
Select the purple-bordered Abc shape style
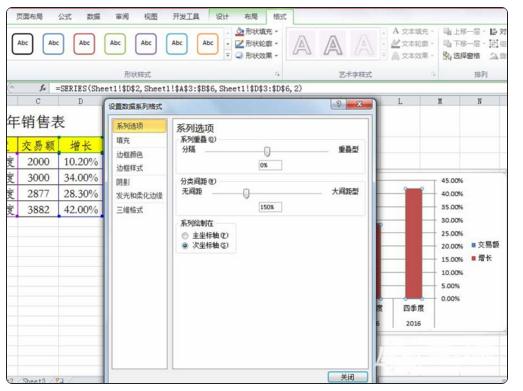point(146,43)
